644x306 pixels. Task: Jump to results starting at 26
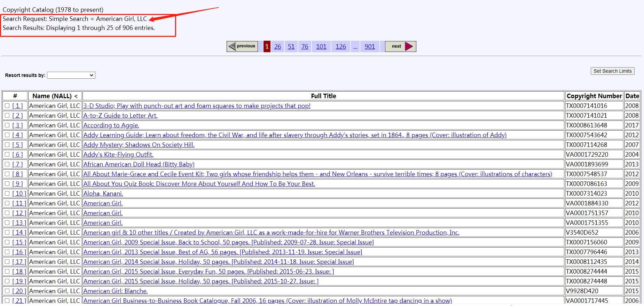pyautogui.click(x=277, y=47)
